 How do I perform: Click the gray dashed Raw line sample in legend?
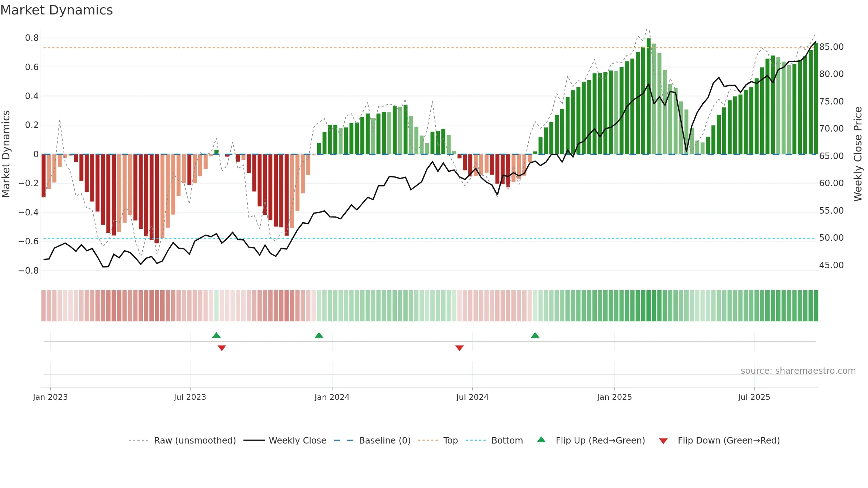139,440
